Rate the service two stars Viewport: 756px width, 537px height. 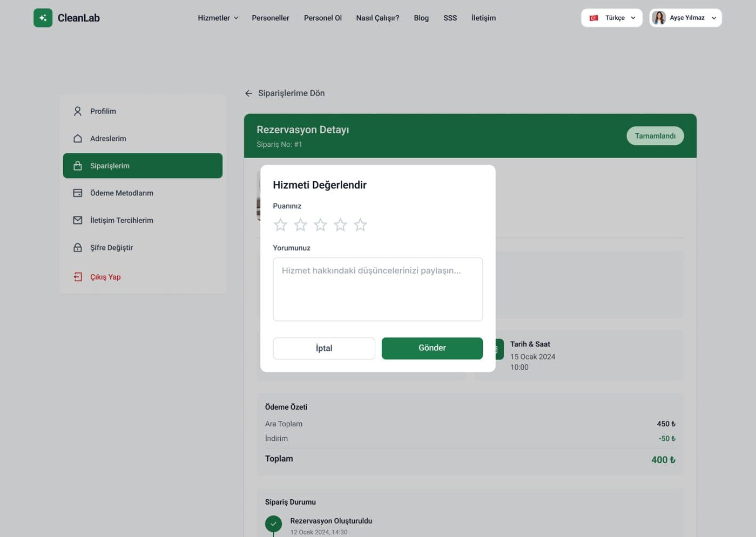click(x=300, y=225)
